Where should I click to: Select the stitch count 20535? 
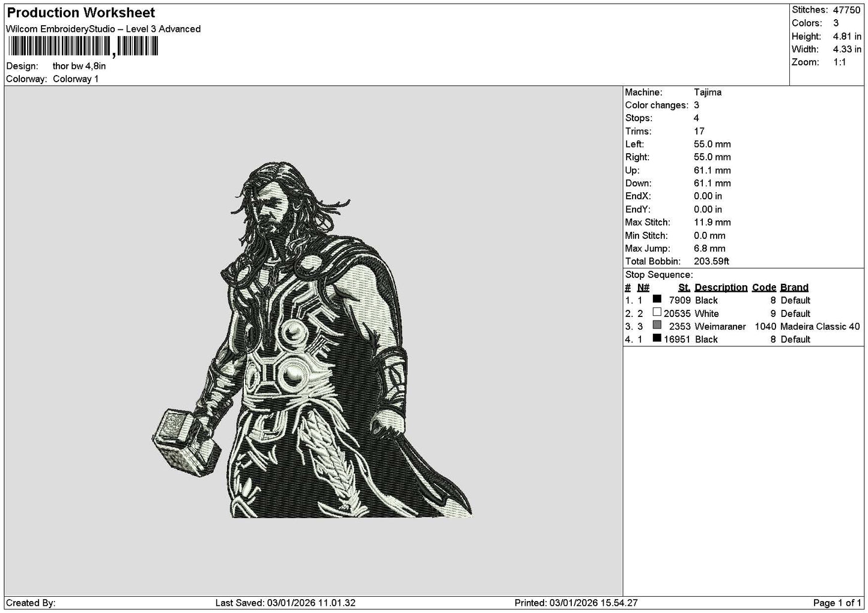pos(678,313)
